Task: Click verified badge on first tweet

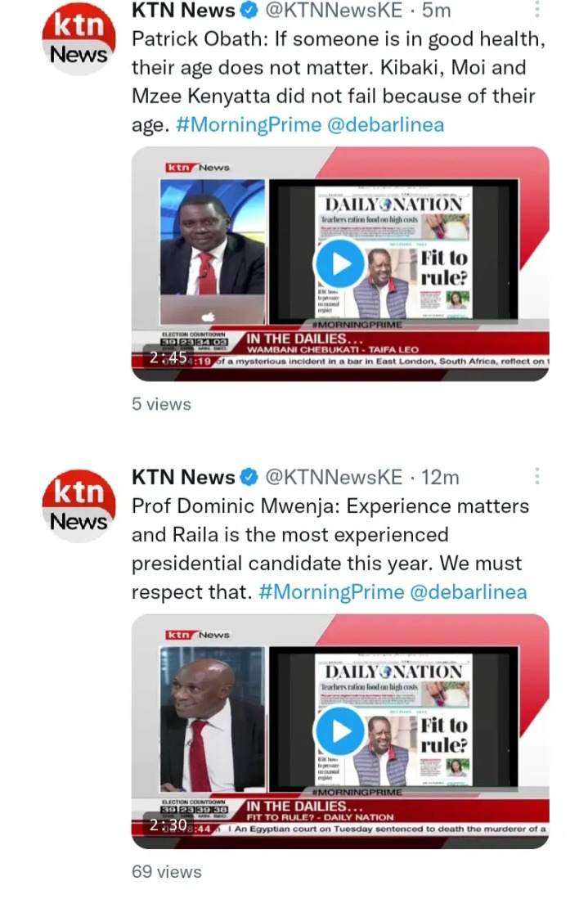Action: tap(249, 11)
